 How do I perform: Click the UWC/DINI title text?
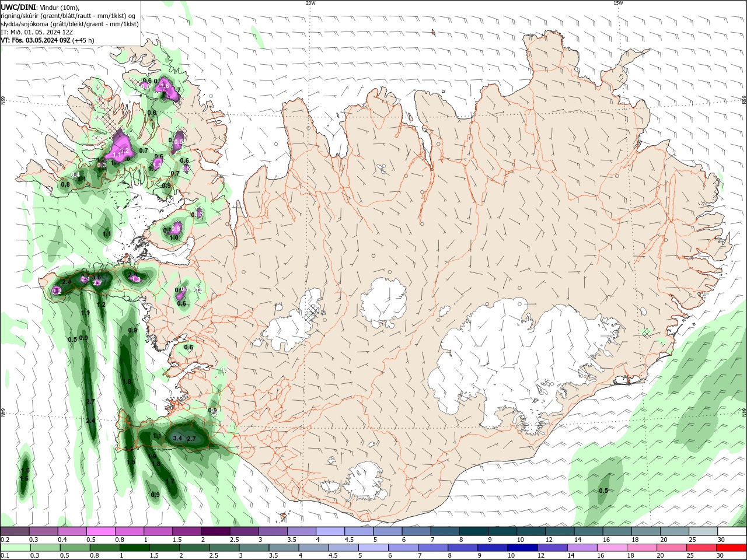coord(18,6)
